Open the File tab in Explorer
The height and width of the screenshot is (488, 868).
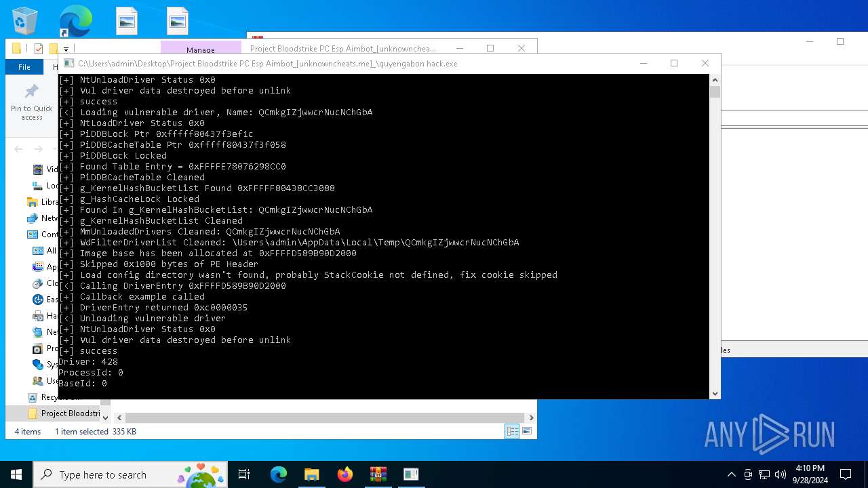24,67
